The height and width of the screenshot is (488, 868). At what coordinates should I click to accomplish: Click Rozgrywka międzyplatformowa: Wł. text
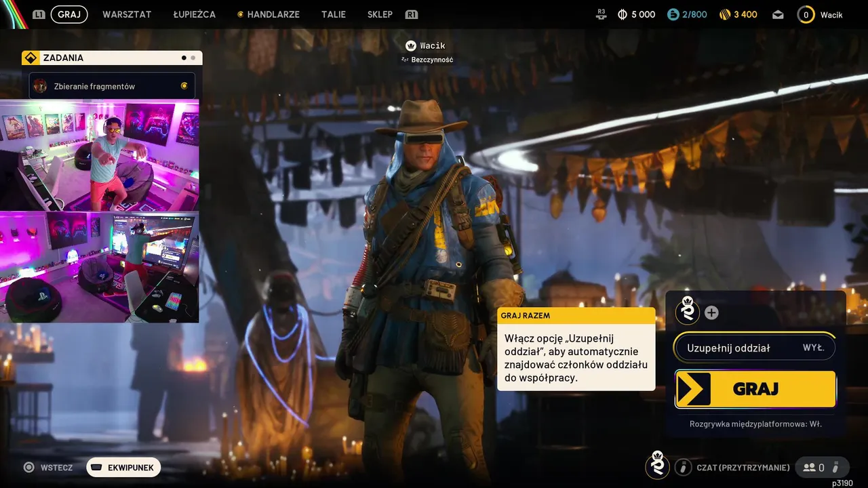755,424
